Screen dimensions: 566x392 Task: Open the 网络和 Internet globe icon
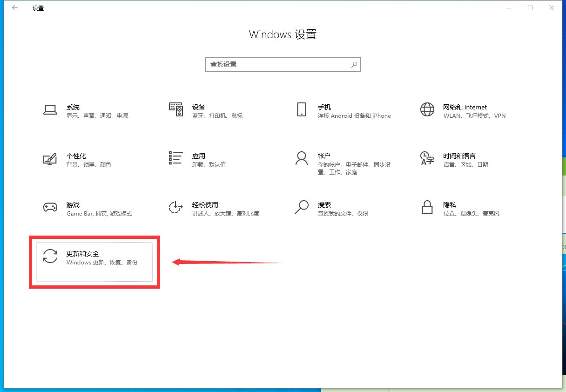[x=427, y=109]
